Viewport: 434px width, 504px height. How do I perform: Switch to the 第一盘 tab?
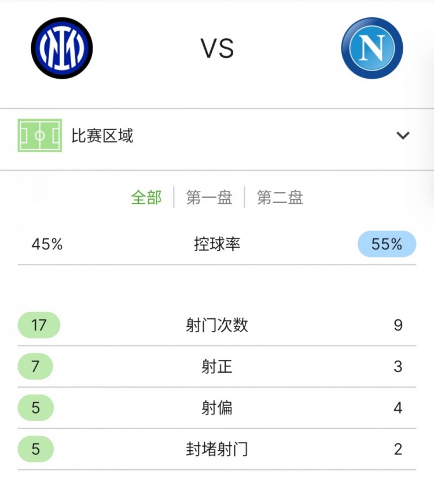coord(209,197)
